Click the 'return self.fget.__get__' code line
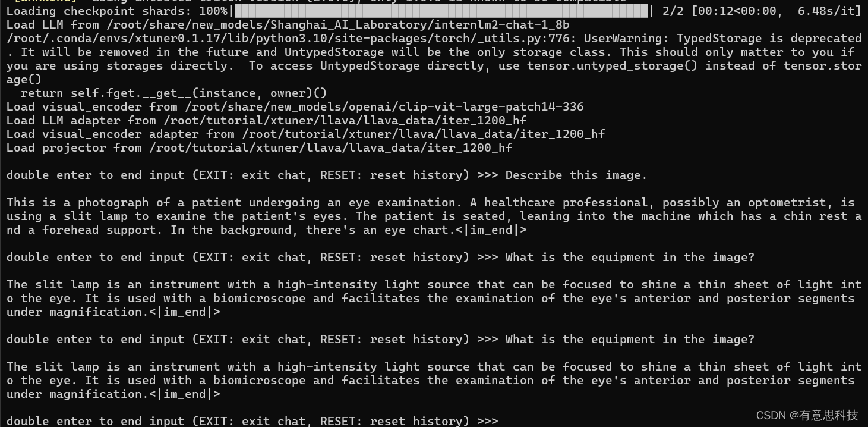The width and height of the screenshot is (868, 427). click(173, 93)
